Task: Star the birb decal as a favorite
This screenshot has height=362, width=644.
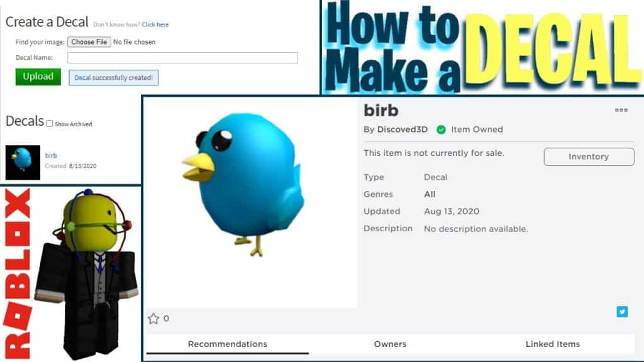Action: [153, 319]
